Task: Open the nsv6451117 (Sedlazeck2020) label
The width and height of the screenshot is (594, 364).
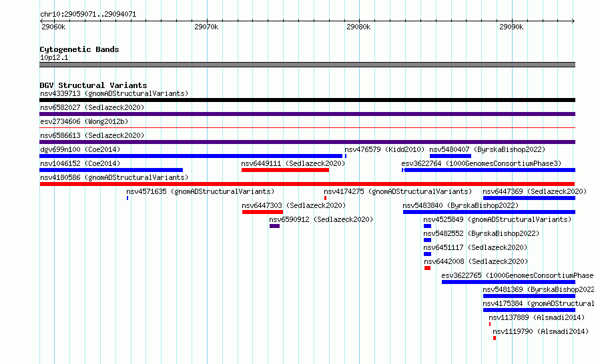Action: point(475,247)
